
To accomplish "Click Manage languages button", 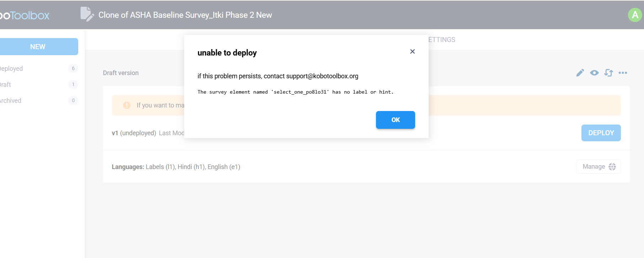I will pyautogui.click(x=599, y=167).
